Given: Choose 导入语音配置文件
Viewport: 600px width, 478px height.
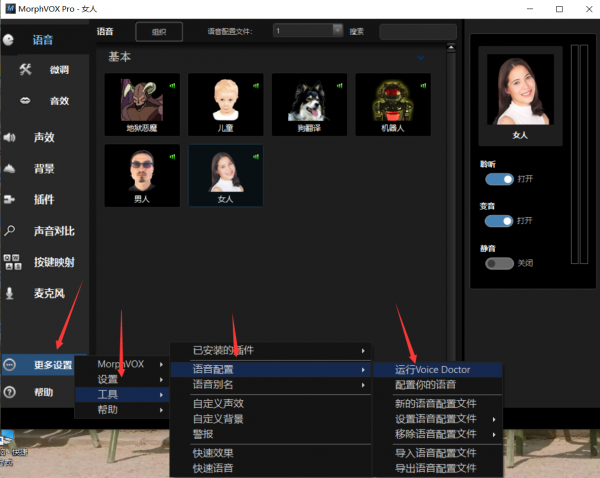Looking at the screenshot, I should [x=437, y=453].
